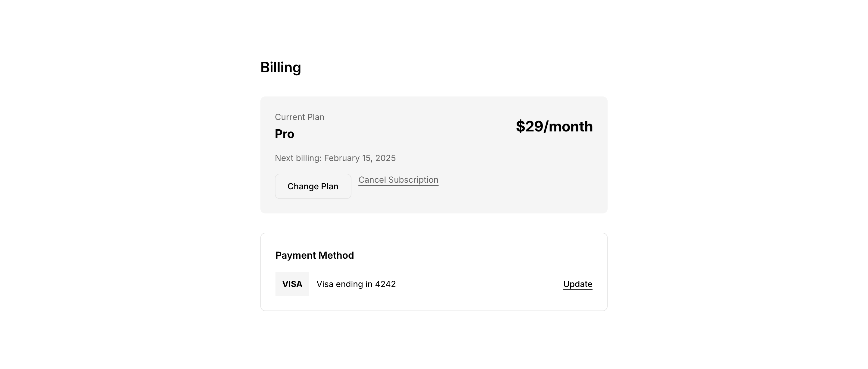Click the word "Subscription" in cancel link
The image size is (868, 369).
click(x=414, y=180)
